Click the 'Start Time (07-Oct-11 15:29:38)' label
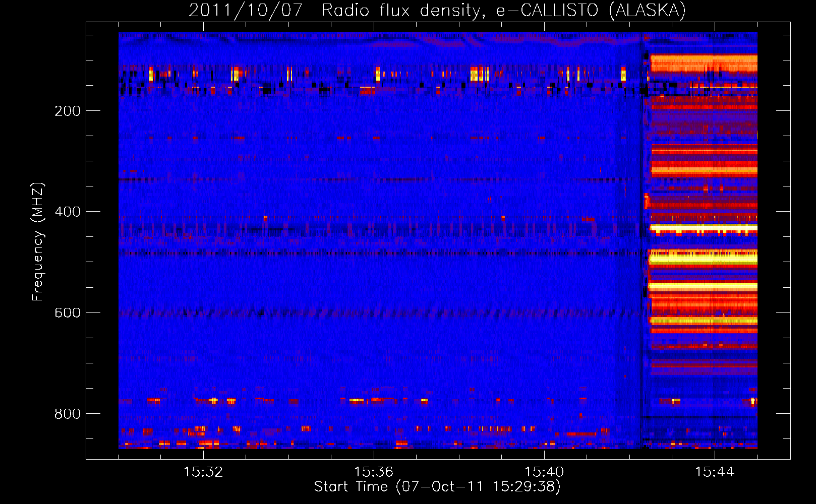The height and width of the screenshot is (504, 816). coord(437,487)
